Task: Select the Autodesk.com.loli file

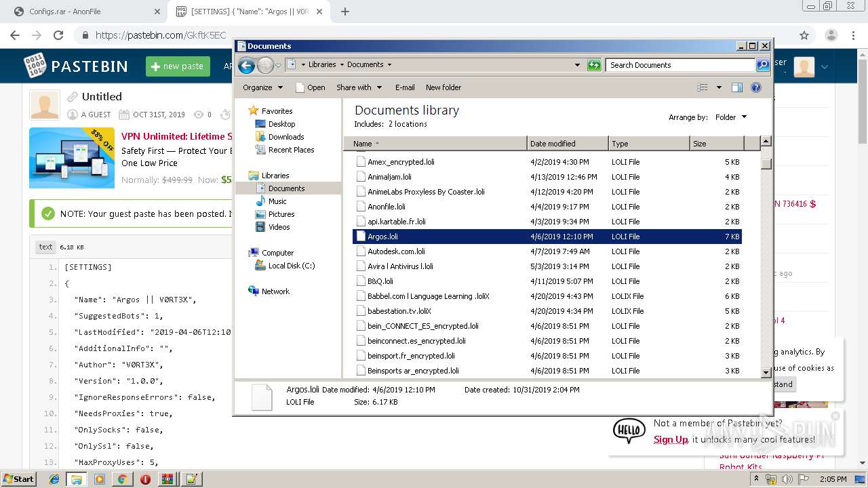Action: pyautogui.click(x=547, y=251)
